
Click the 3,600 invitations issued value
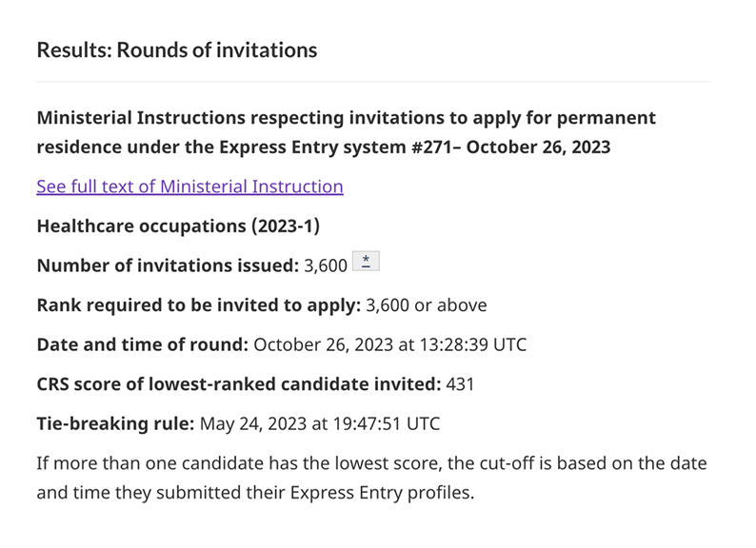click(326, 265)
